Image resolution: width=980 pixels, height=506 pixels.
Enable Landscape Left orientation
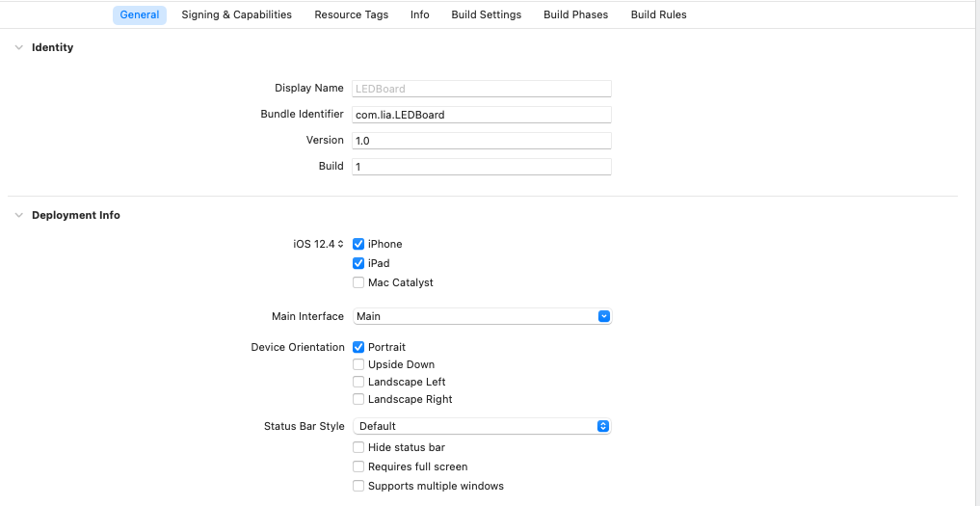click(358, 382)
